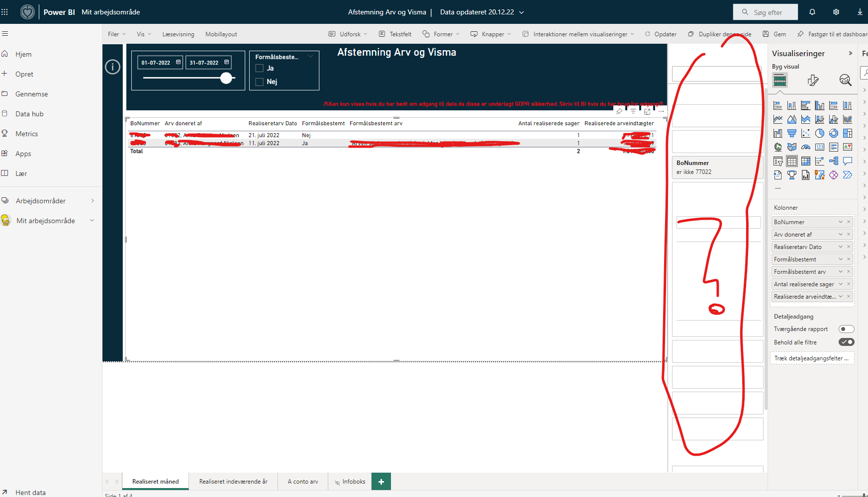Check the Nej checkbox in slicer
The height and width of the screenshot is (497, 868).
coord(259,82)
